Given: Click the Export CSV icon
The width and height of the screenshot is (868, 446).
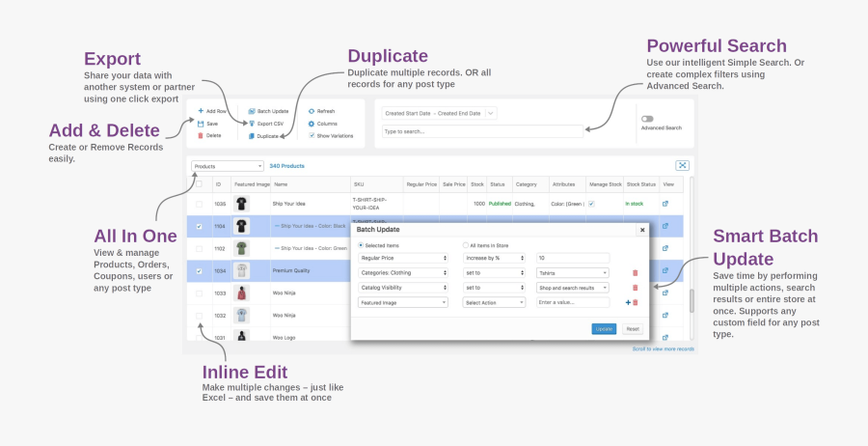Looking at the screenshot, I should tap(252, 124).
